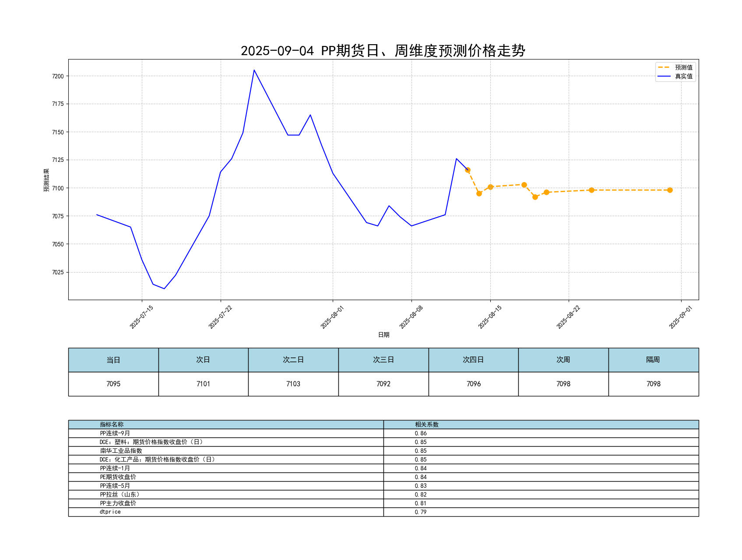
Task: Select the 南华工业品指数 indicator row
Action: click(x=121, y=451)
